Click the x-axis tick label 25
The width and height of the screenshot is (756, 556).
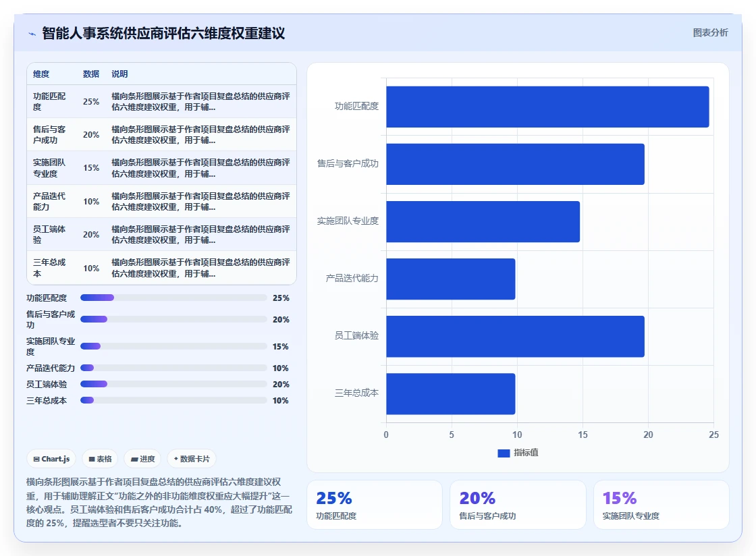tap(713, 435)
